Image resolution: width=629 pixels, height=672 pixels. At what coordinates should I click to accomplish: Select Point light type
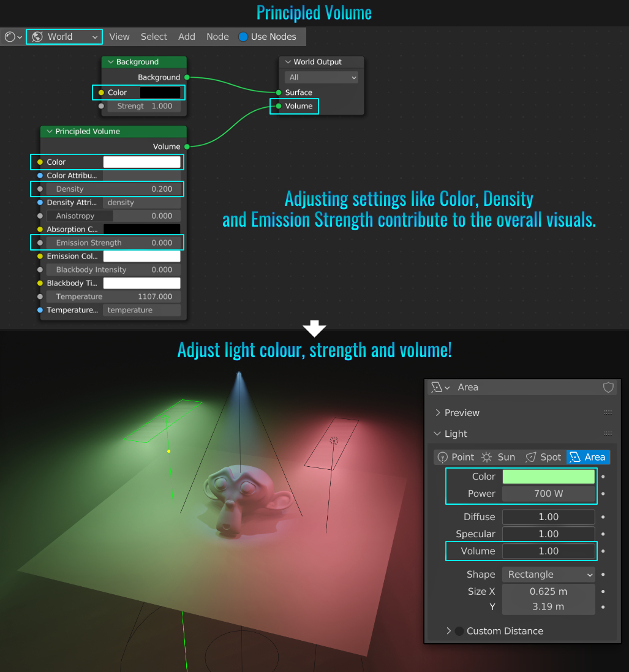456,457
